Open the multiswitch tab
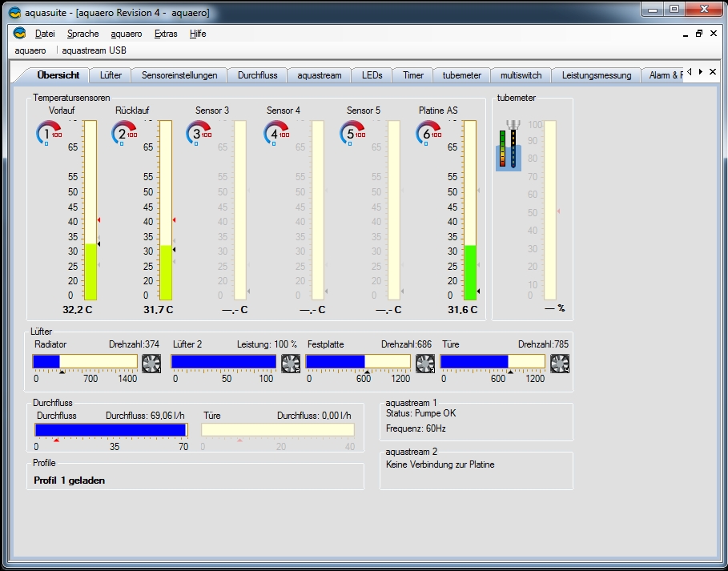Image resolution: width=728 pixels, height=571 pixels. point(521,75)
